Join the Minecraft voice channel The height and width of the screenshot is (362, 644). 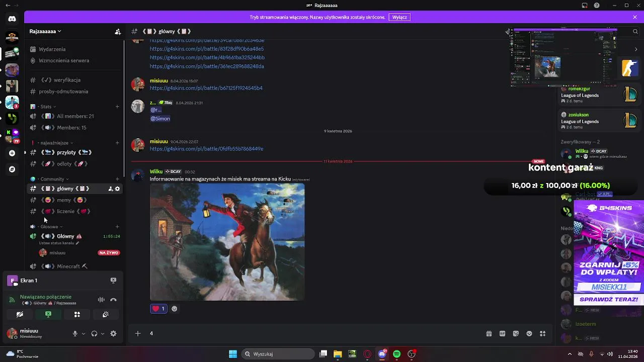point(73,266)
